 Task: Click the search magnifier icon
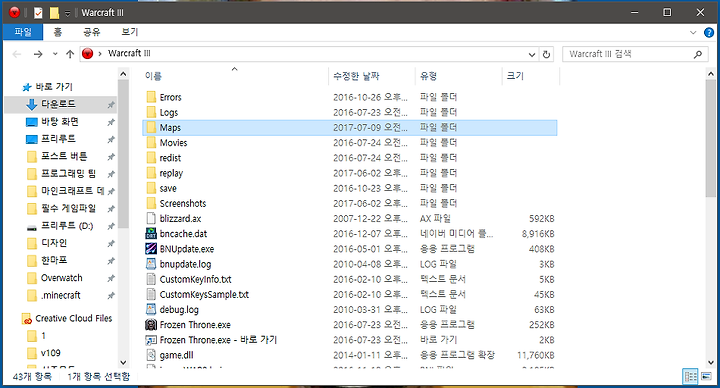tap(698, 54)
